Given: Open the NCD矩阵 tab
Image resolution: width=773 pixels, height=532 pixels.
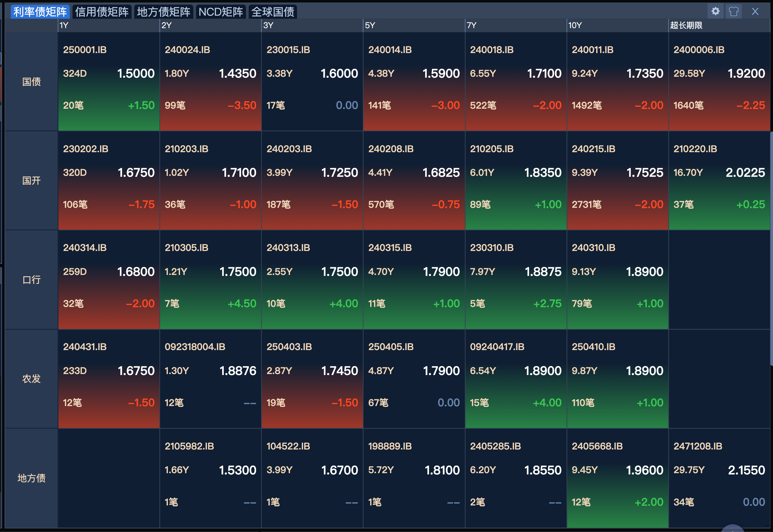Looking at the screenshot, I should [x=221, y=12].
